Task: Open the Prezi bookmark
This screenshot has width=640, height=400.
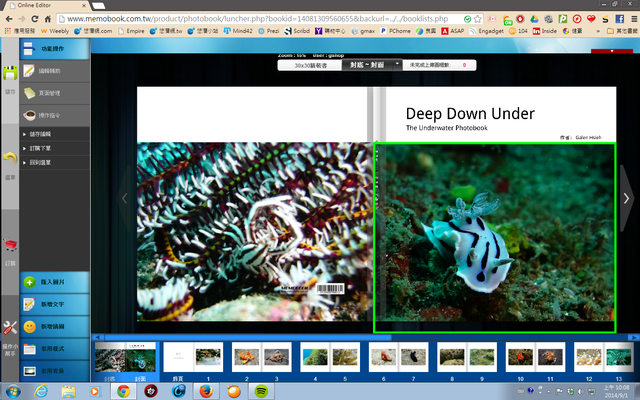Action: click(269, 31)
